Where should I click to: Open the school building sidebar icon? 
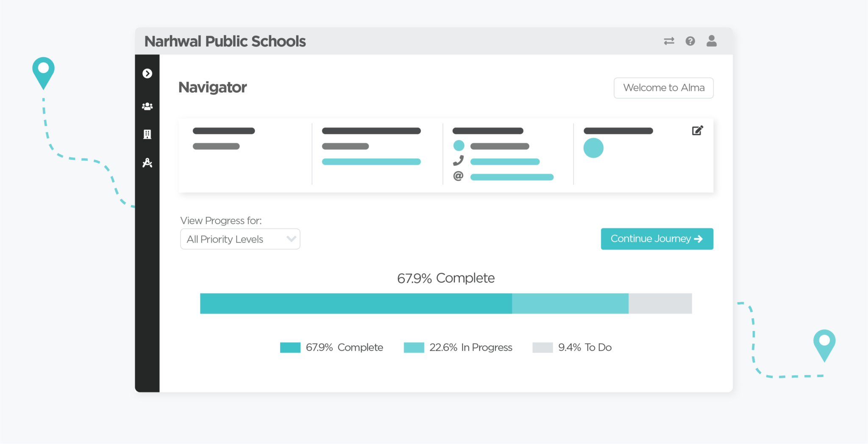click(x=147, y=134)
